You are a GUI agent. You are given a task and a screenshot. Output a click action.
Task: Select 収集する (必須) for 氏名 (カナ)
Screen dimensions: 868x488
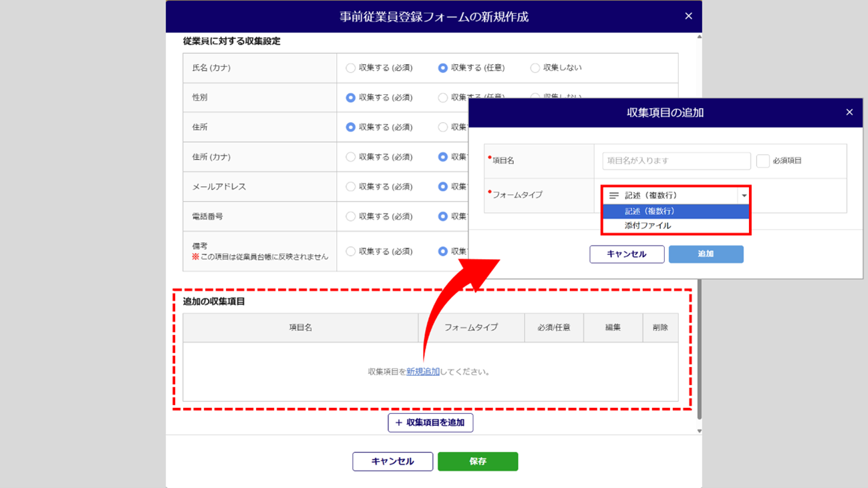tap(350, 68)
